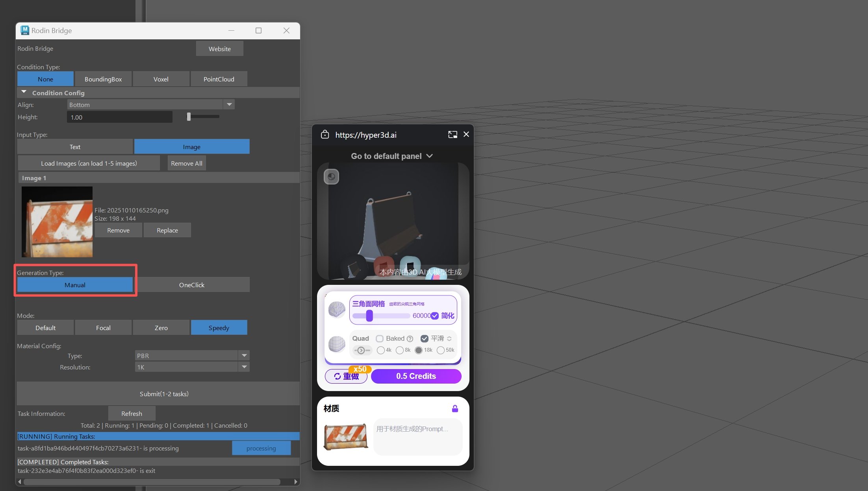Select the Quad mesh sphere icon
Image resolution: width=868 pixels, height=491 pixels.
(337, 344)
